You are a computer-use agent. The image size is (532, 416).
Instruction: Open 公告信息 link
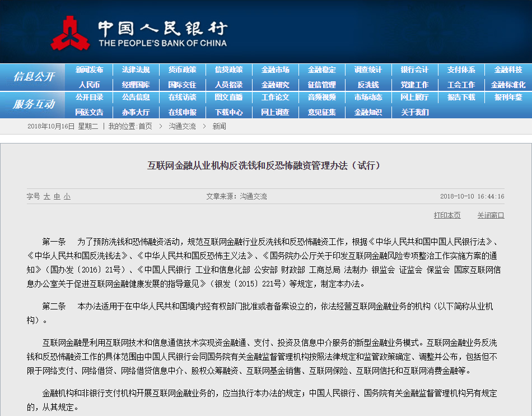pos(136,97)
